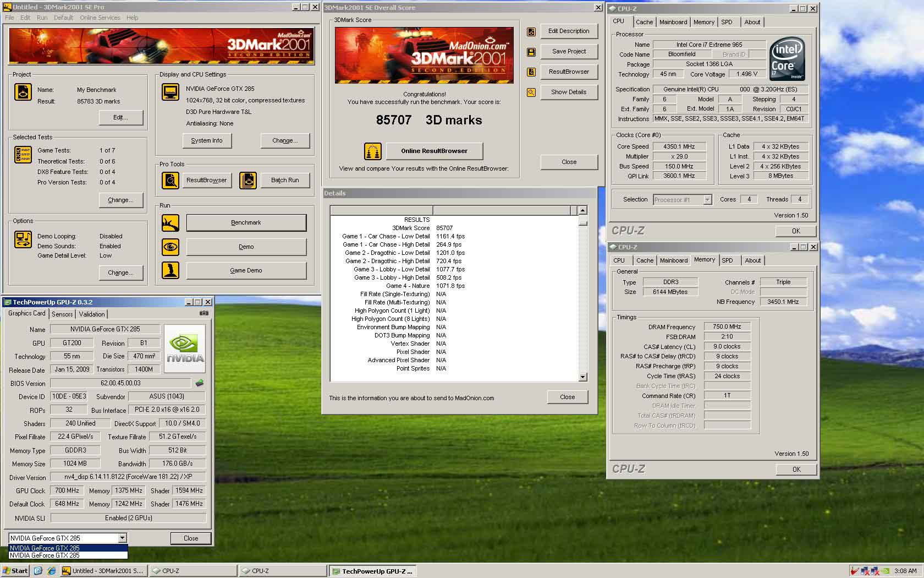Open the Online Services menu

coord(100,18)
